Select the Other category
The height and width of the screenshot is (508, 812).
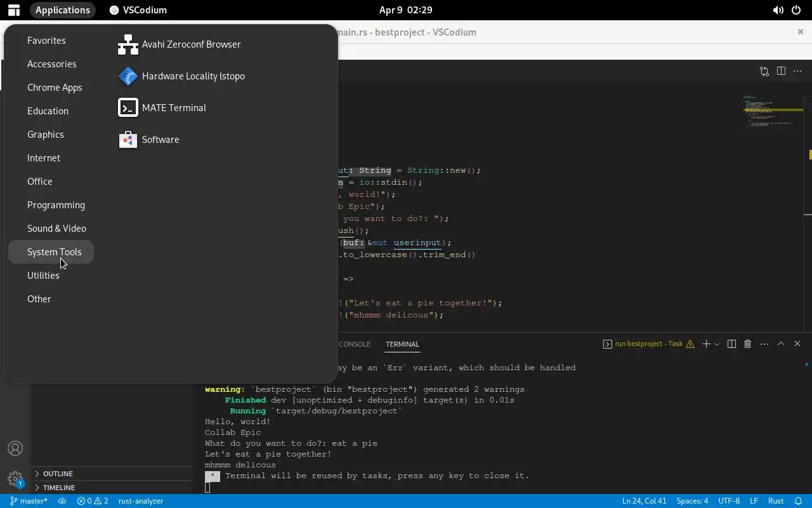tap(39, 299)
